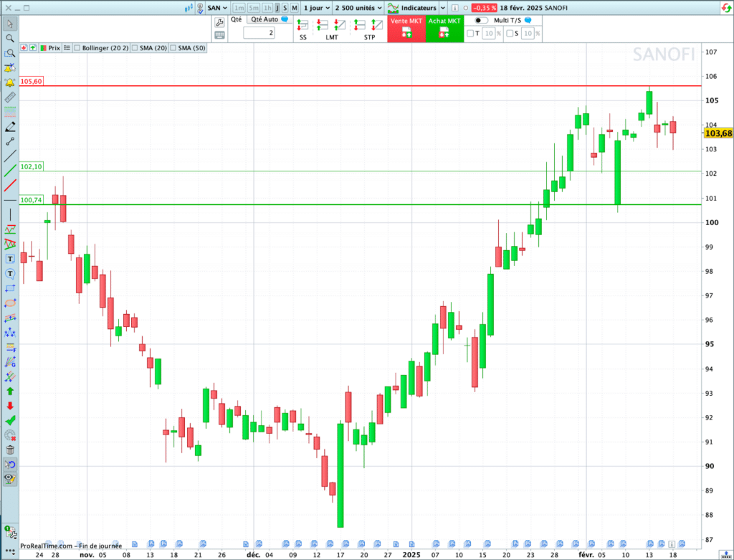Select the two-point segment tool
Screen dimensions: 734x560
point(10,141)
